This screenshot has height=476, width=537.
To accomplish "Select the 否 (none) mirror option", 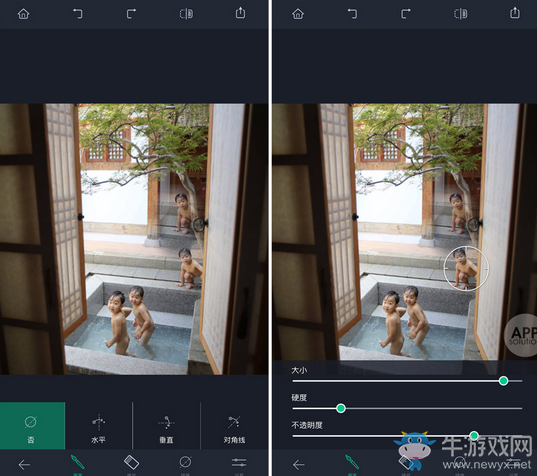I will pyautogui.click(x=32, y=426).
